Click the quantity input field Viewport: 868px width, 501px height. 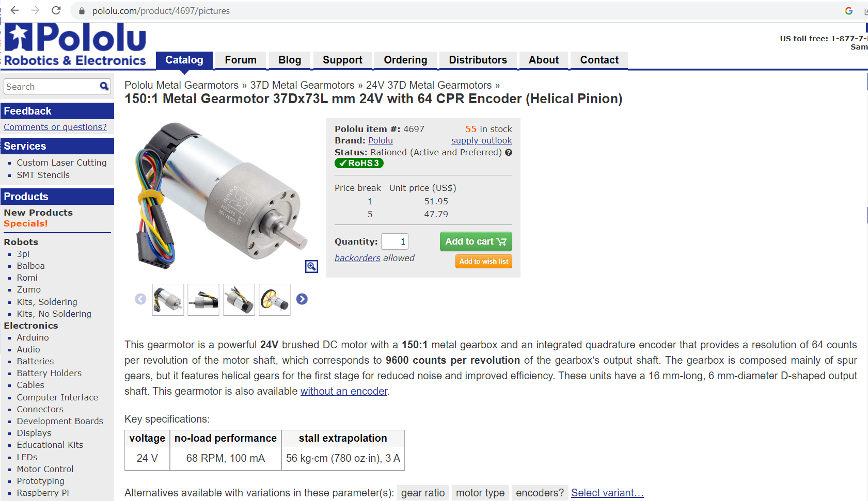tap(395, 241)
